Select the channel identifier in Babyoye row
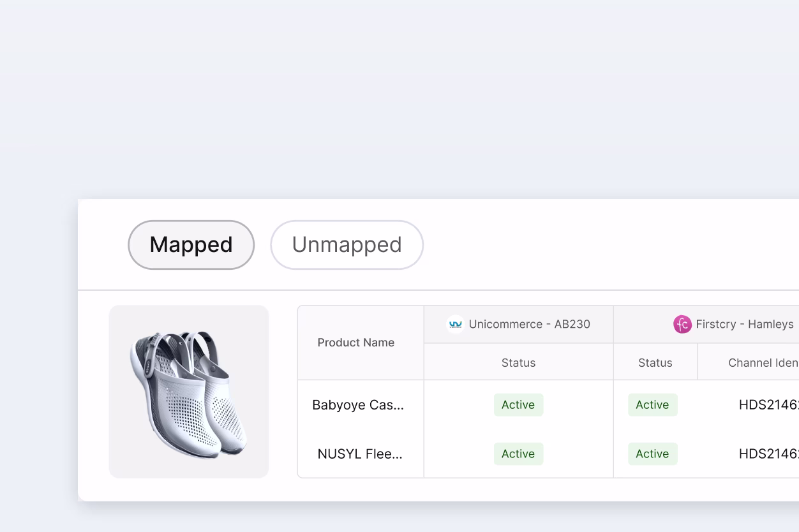 click(768, 405)
